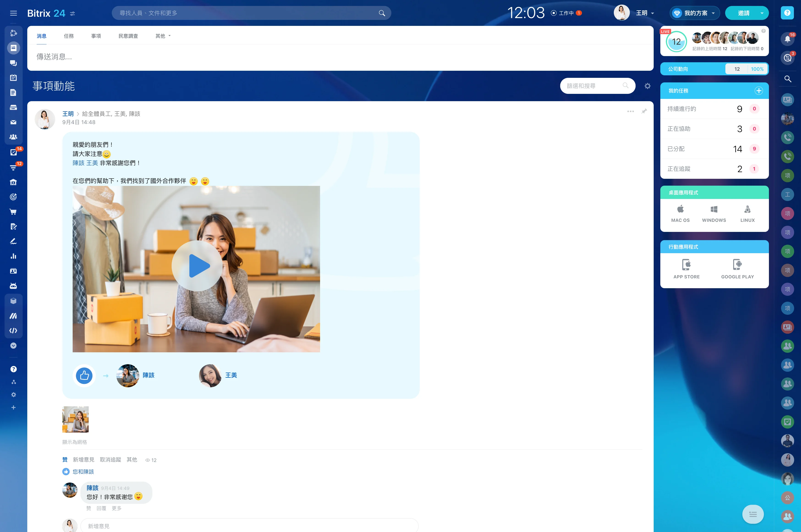Open the calendar icon in left sidebar
The width and height of the screenshot is (801, 532).
13,78
